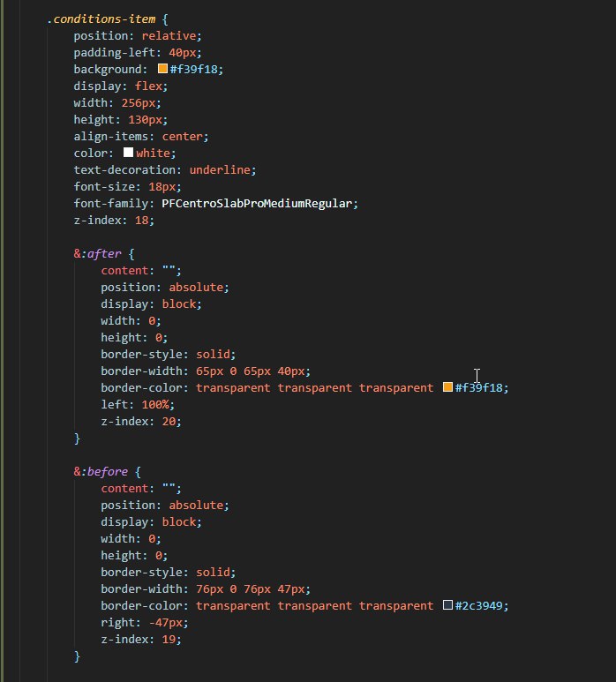Open the #2c3949 dark swatch in the &:before block

coord(447,604)
